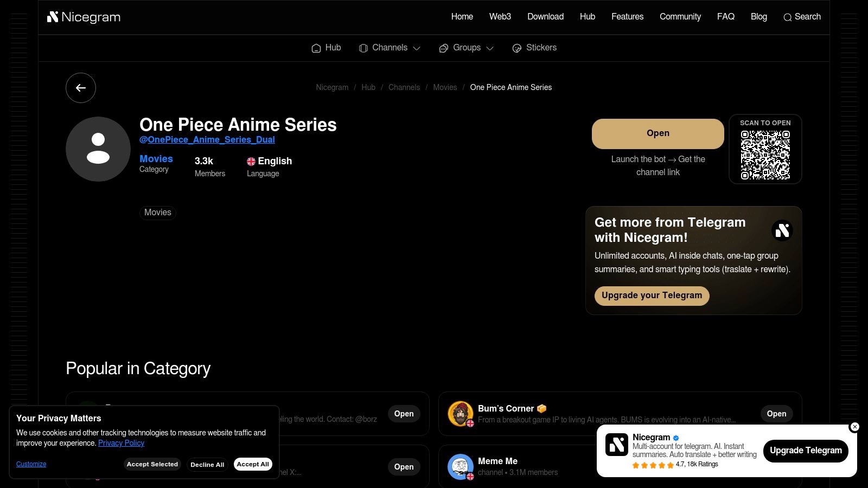Close the Nicegram upgrade banner
The image size is (868, 488).
pos(855,427)
